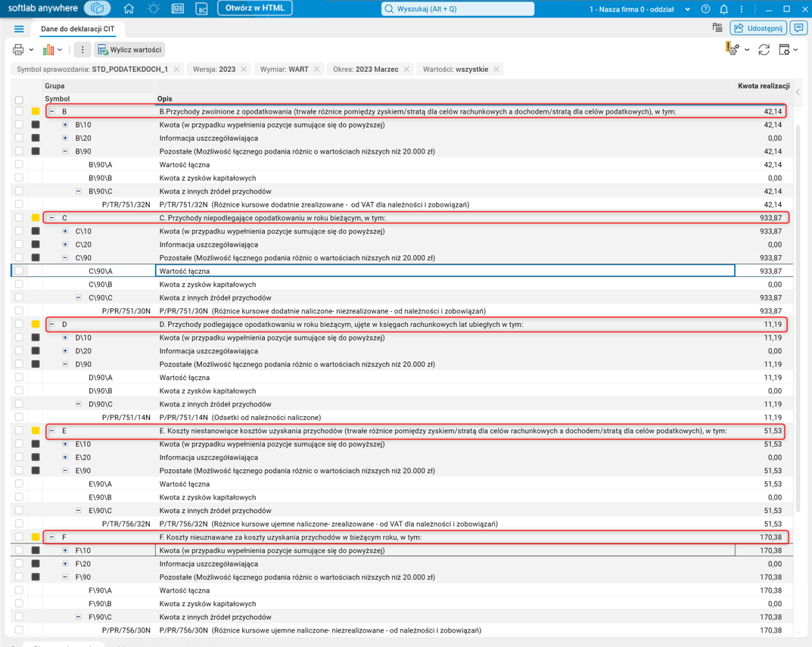Remove the Symbol sprawozdania filter chip
812x647 pixels.
point(176,69)
